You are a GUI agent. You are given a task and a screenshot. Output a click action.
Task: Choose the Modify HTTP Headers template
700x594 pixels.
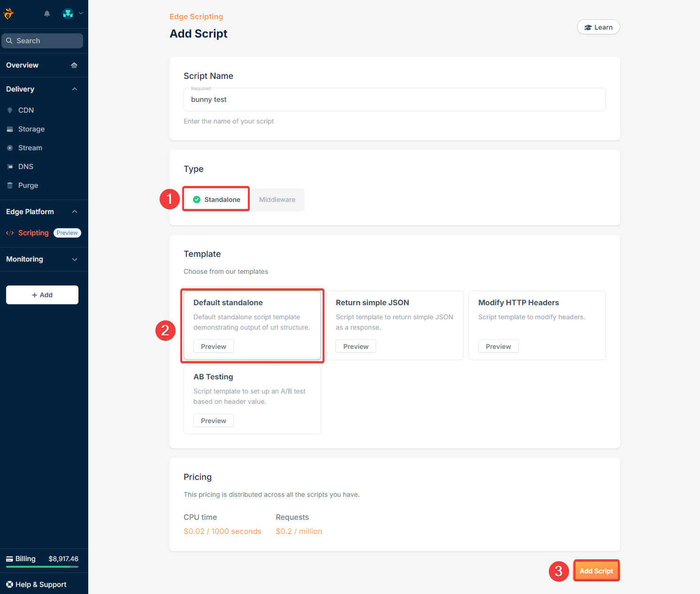click(x=537, y=325)
